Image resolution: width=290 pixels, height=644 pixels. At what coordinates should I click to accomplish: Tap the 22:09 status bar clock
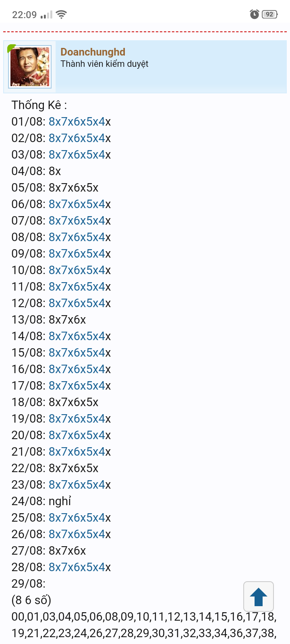point(24,15)
